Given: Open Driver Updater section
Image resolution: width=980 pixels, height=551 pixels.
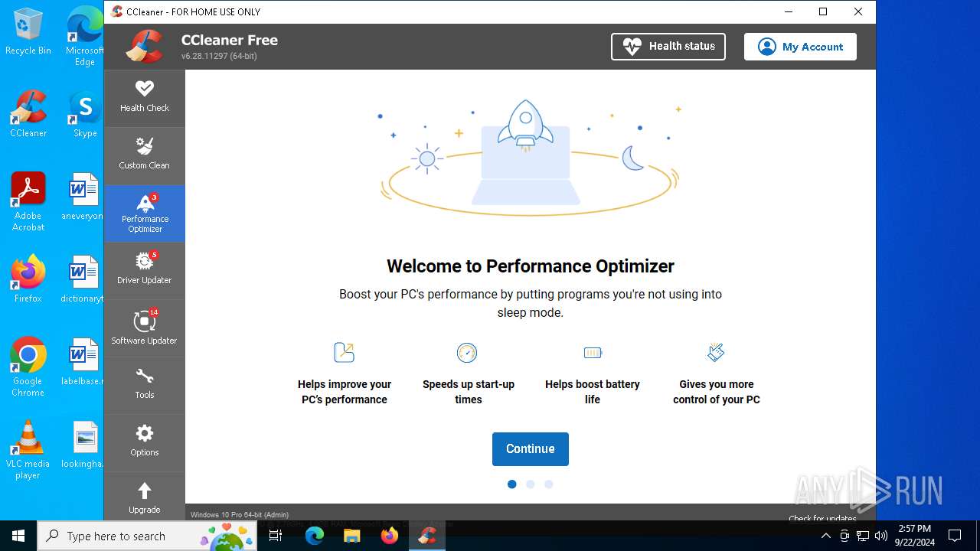Looking at the screenshot, I should 145,270.
